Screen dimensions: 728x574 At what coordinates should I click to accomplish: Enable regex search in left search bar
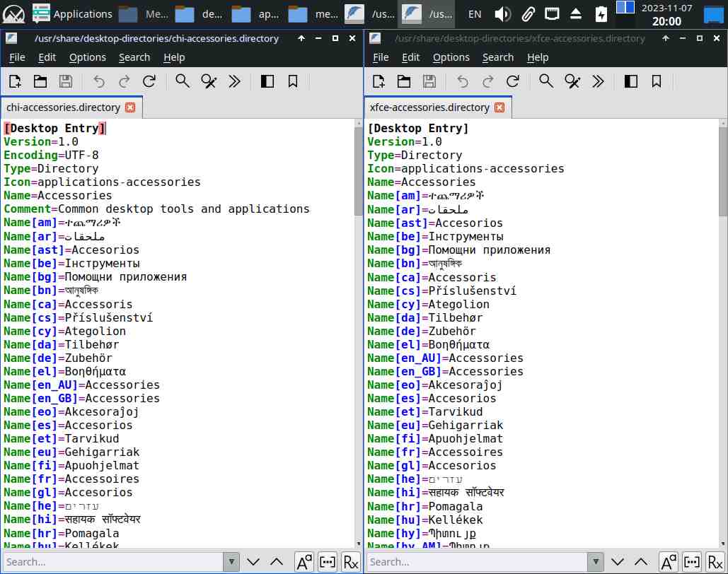tap(350, 562)
